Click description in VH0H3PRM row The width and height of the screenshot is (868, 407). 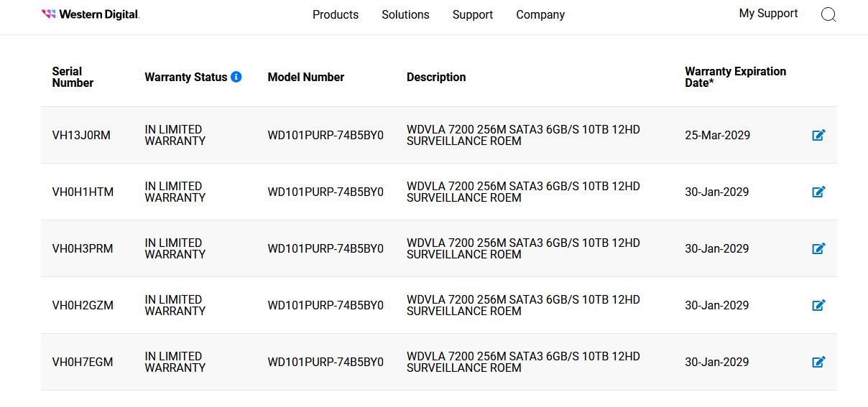coord(523,248)
